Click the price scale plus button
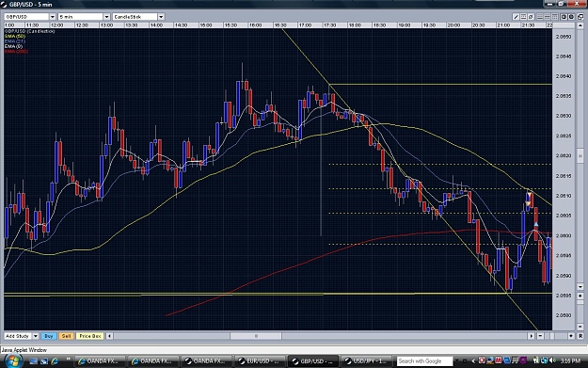This screenshot has width=588, height=368. click(x=580, y=296)
